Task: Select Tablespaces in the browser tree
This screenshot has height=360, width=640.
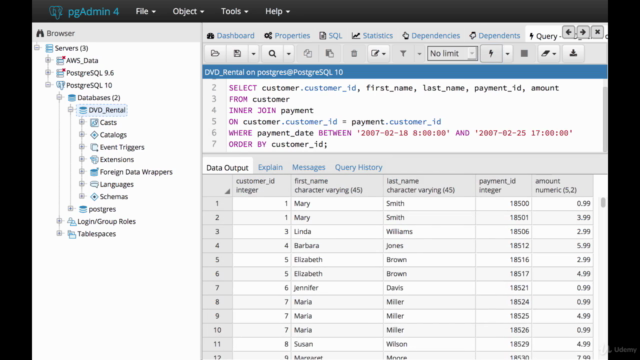Action: pos(97,234)
